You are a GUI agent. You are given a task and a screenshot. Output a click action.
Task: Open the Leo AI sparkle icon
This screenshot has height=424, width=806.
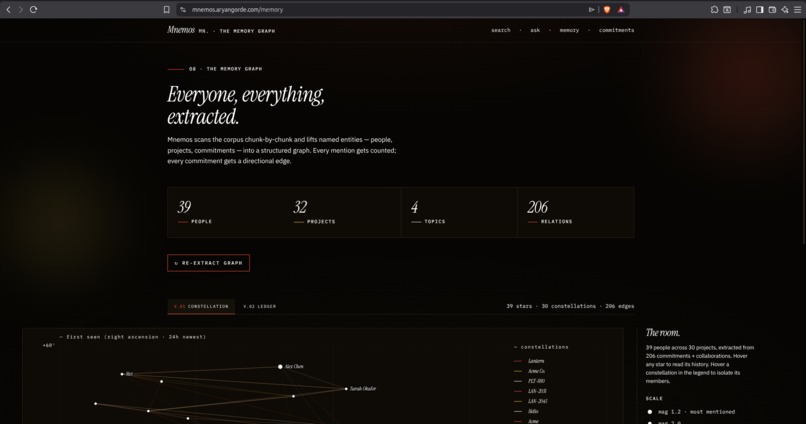[785, 9]
